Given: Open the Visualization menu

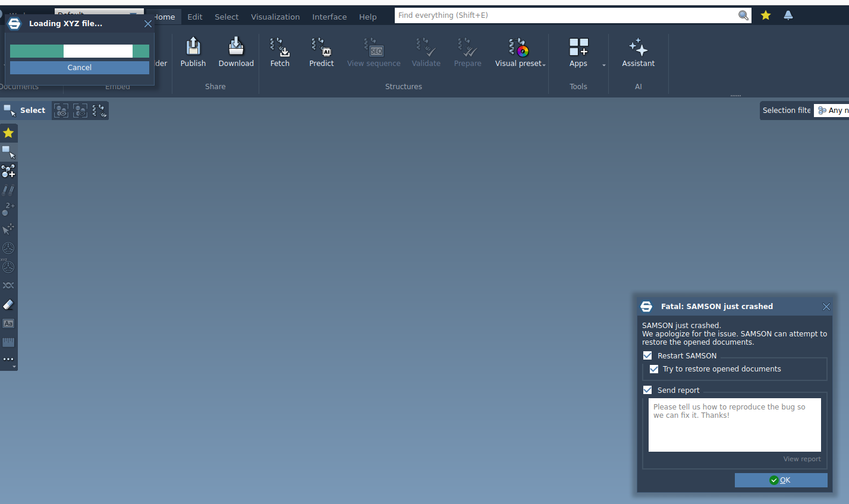Looking at the screenshot, I should coord(275,17).
